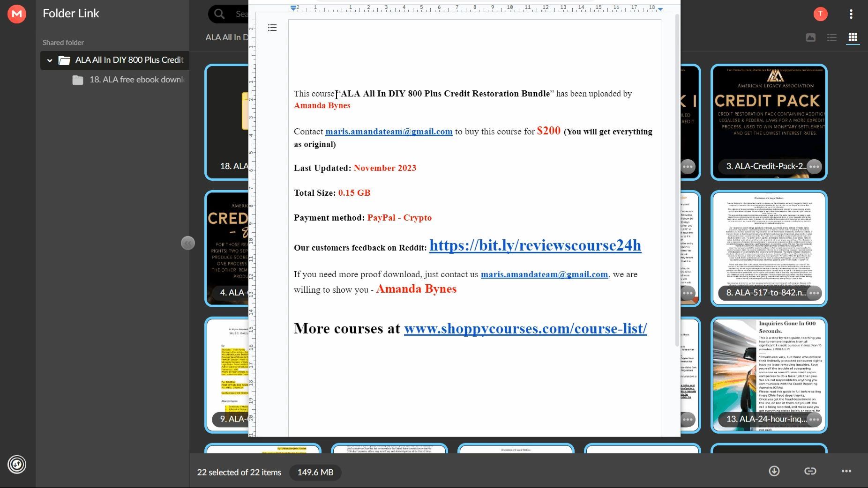Switch to grid thumbnail view icon
Screen dimensions: 868x488
[853, 37]
